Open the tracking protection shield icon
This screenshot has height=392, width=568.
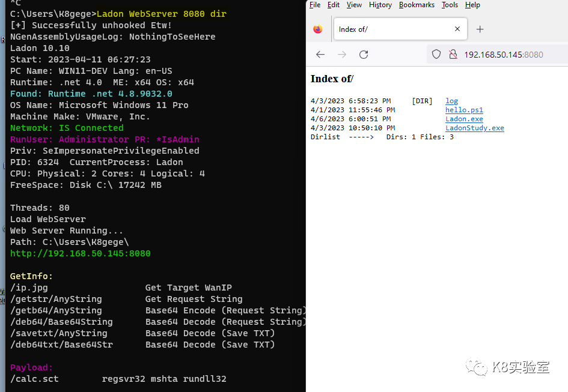[x=436, y=54]
